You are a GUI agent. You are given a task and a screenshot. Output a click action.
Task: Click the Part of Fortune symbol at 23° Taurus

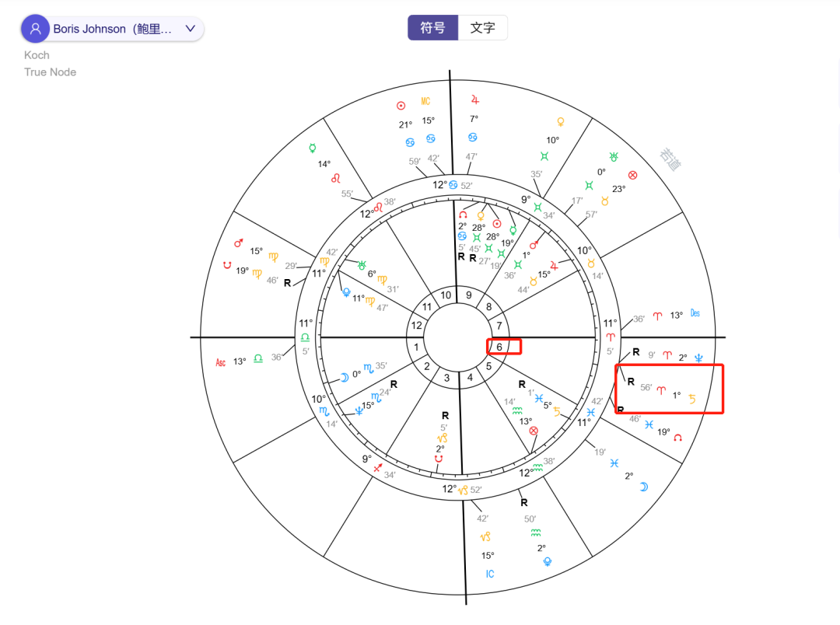[x=632, y=175]
